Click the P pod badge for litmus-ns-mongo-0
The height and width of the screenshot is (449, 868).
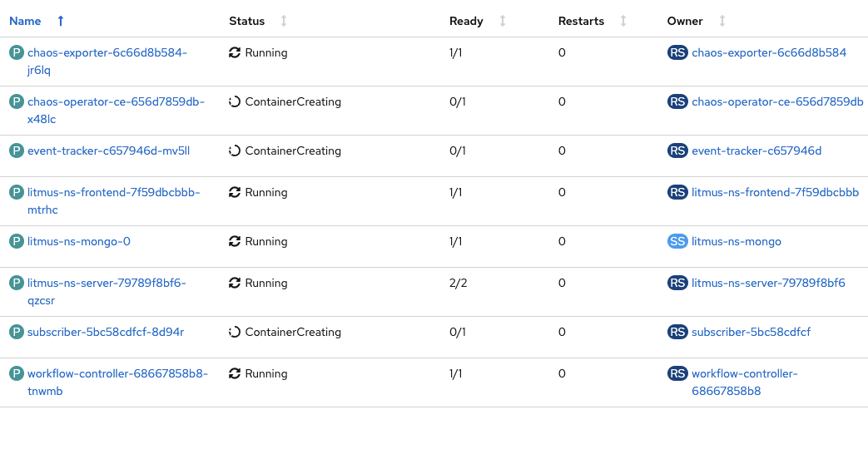coord(16,241)
